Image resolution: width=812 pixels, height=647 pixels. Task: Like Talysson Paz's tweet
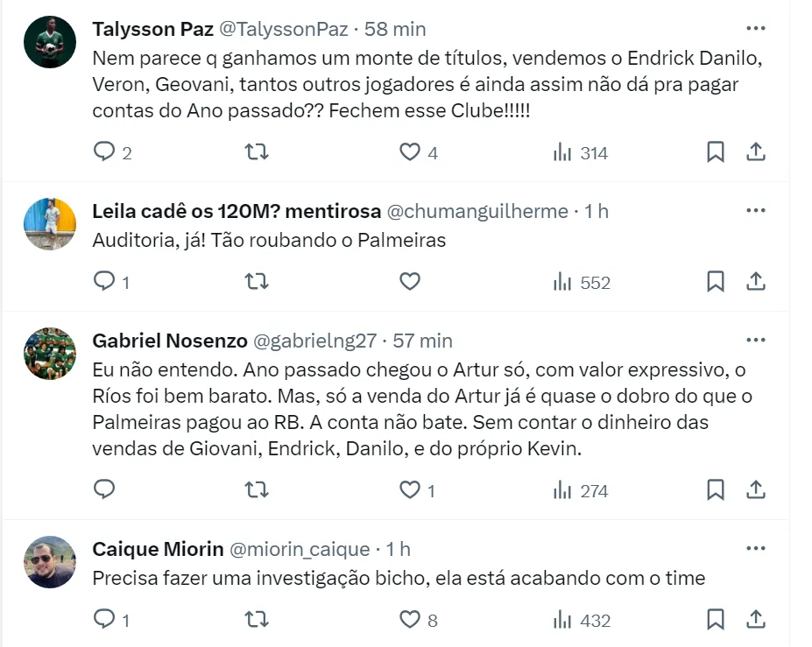pyautogui.click(x=410, y=152)
